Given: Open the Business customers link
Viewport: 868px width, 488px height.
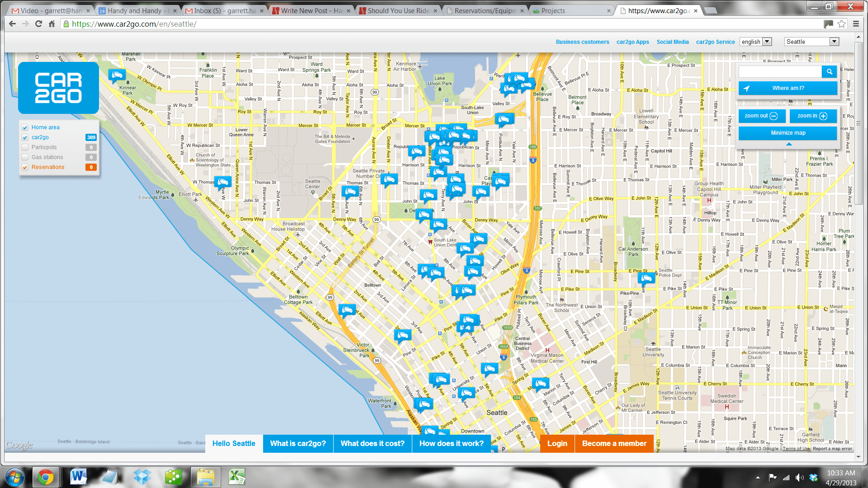Looking at the screenshot, I should click(x=582, y=42).
